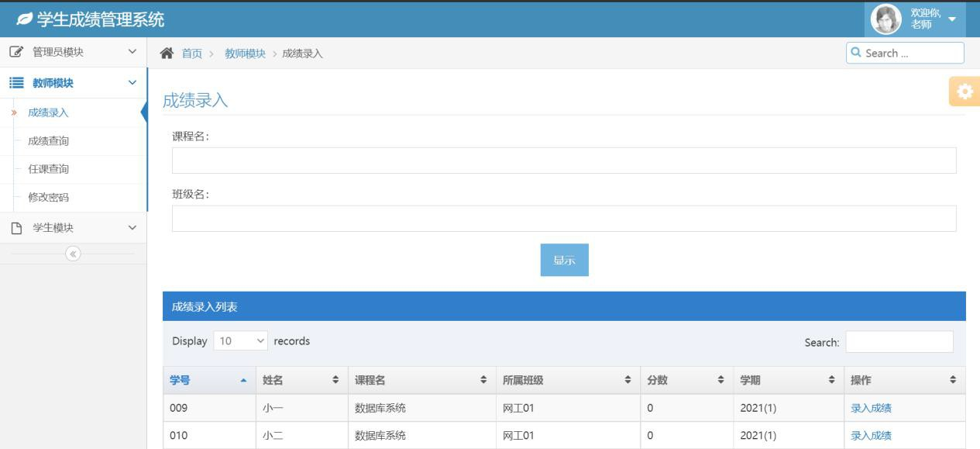Open 成绩查询 sidebar item
Screen dimensions: 980x449
[48, 141]
